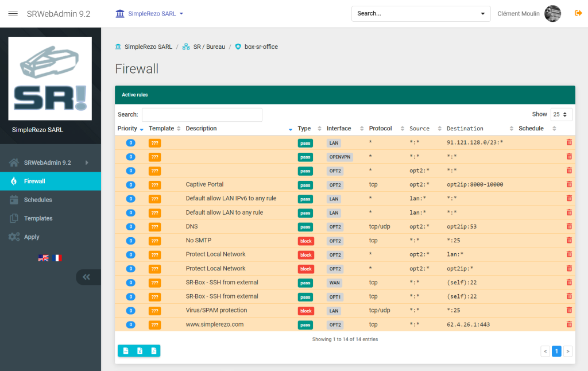Image resolution: width=588 pixels, height=371 pixels.
Task: Go to the previous results page
Action: pos(546,351)
